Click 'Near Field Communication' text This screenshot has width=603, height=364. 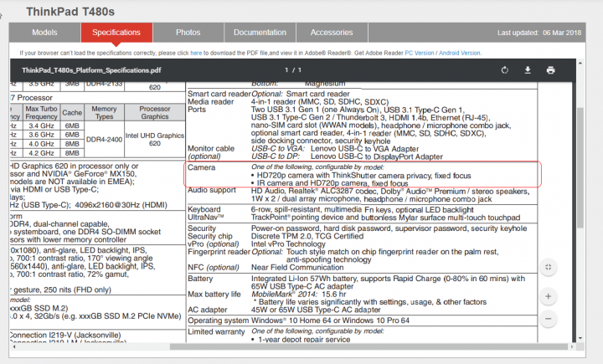(x=297, y=268)
